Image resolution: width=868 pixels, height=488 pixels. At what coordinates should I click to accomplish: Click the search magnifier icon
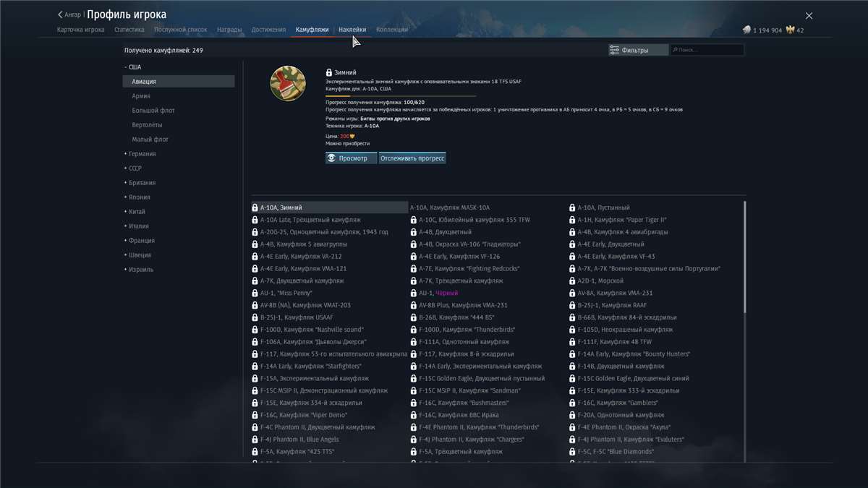(x=675, y=51)
